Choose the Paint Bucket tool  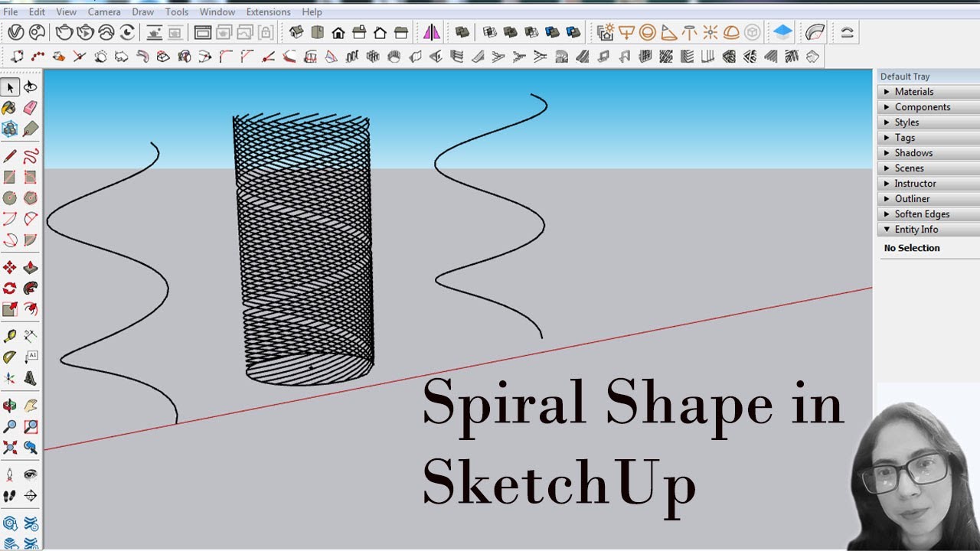point(10,108)
